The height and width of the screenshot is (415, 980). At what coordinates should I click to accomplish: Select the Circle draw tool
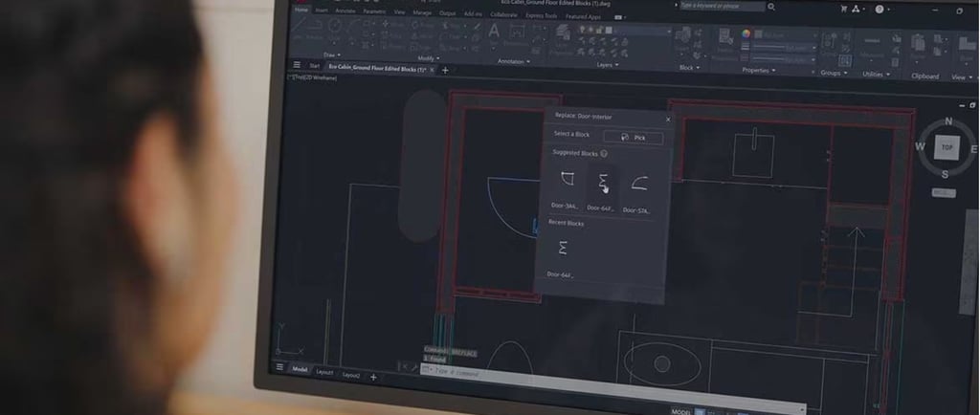[335, 26]
